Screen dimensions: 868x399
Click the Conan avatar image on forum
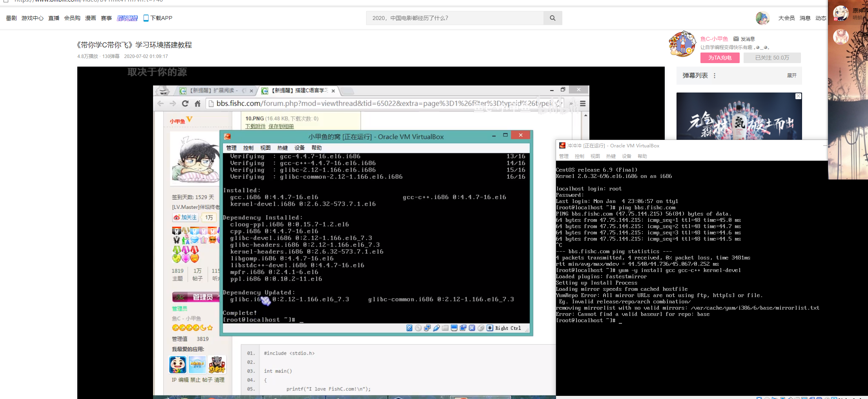click(195, 158)
